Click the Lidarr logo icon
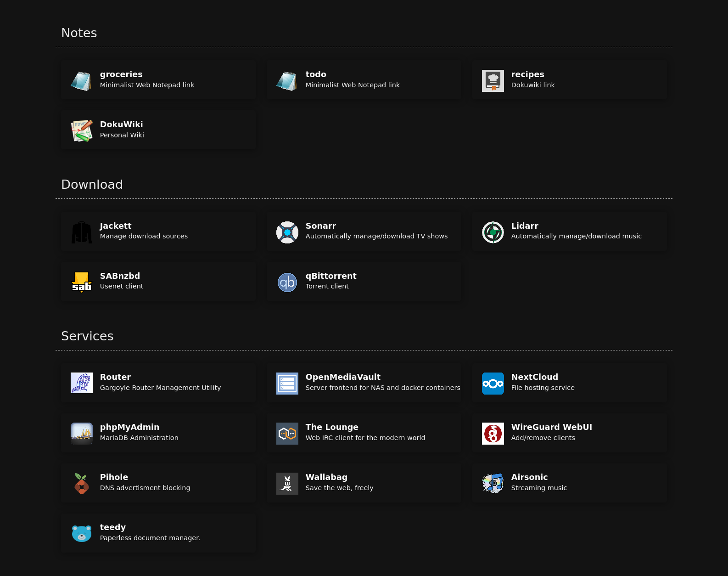 click(493, 232)
